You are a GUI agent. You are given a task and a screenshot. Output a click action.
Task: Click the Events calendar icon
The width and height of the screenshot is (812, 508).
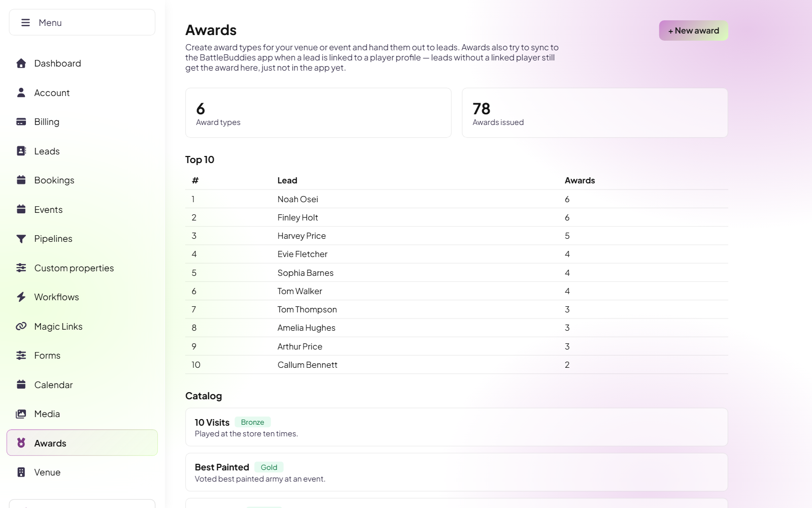point(21,209)
